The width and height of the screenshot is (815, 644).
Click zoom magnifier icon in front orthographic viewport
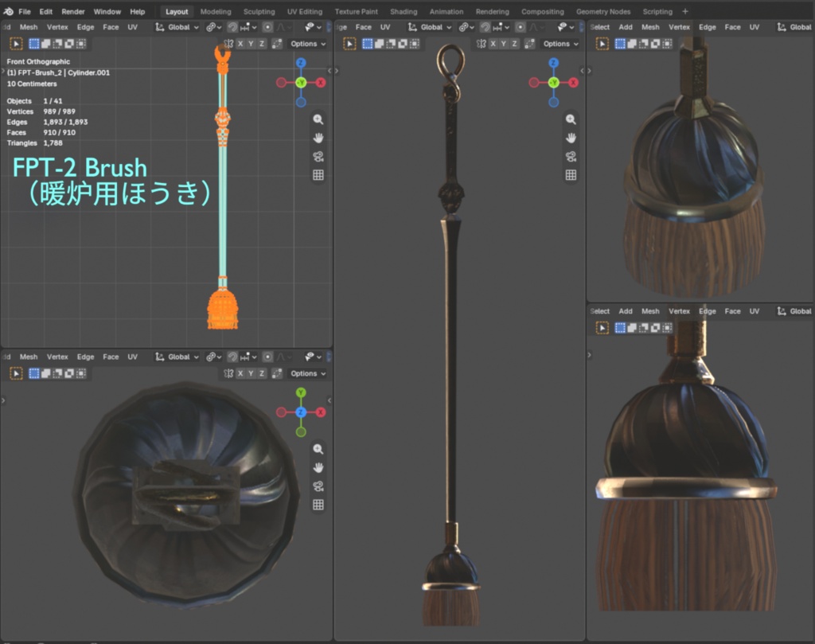coord(318,119)
